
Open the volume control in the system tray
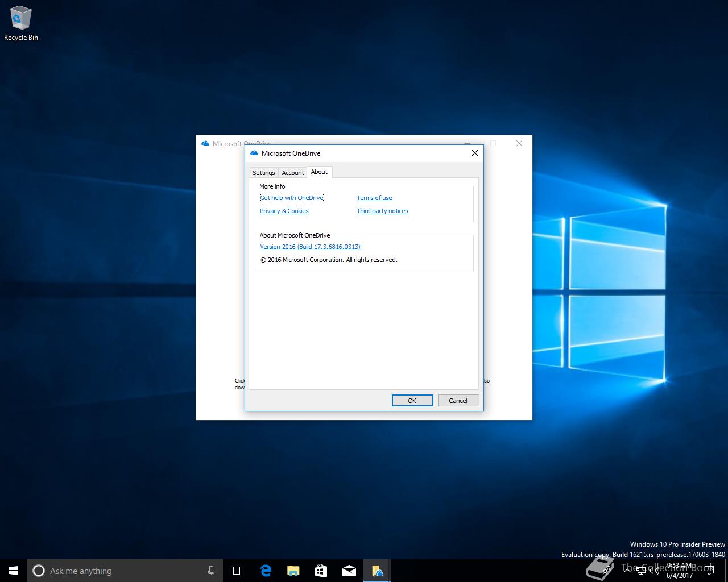[x=654, y=571]
